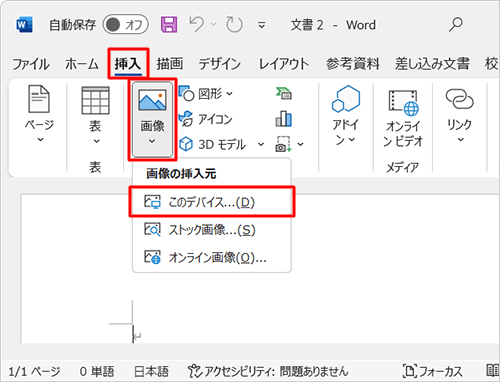Click the read mode view icon in the status bar

(x=492, y=371)
